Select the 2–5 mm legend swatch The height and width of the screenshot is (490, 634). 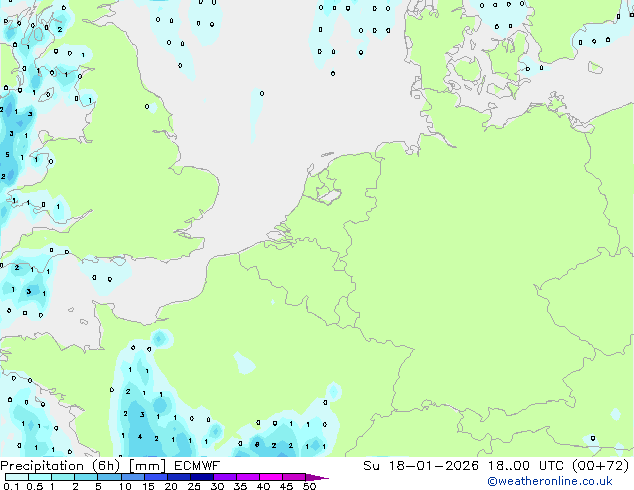[x=86, y=477]
